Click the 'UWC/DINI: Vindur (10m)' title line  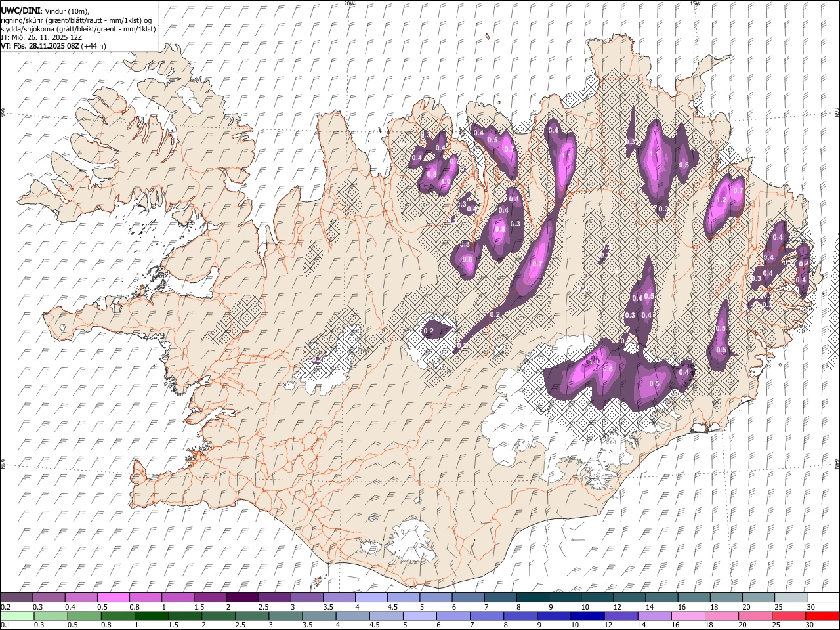[45, 11]
